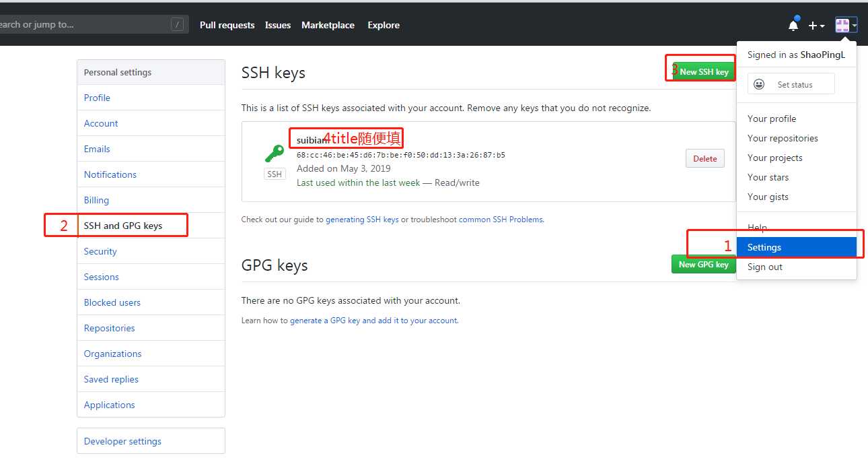The image size is (868, 464).
Task: Open the Account settings page
Action: [151, 123]
